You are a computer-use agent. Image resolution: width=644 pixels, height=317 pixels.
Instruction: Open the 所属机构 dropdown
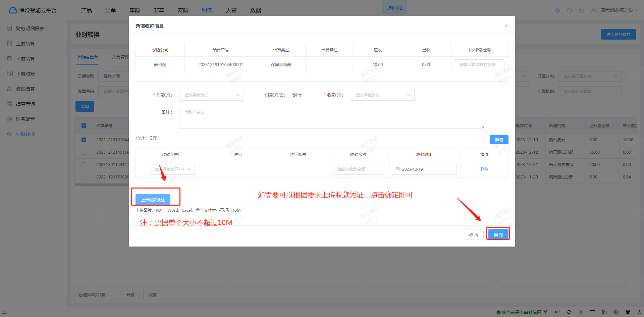click(x=590, y=92)
